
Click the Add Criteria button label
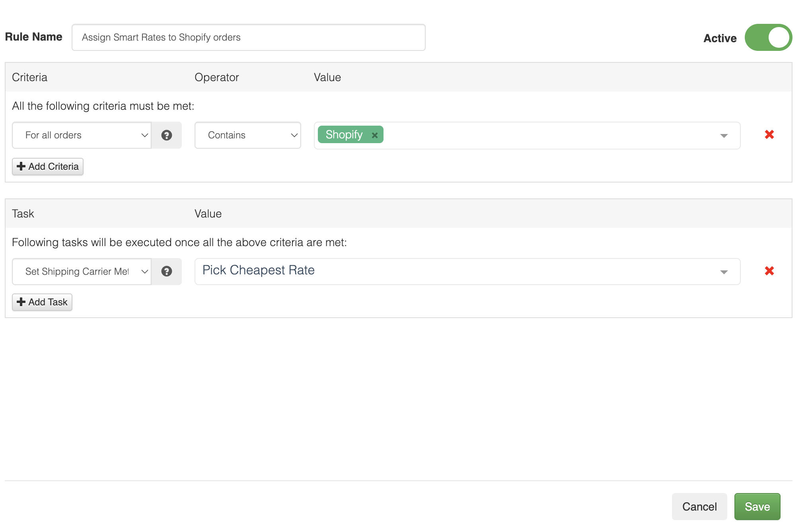tap(53, 167)
